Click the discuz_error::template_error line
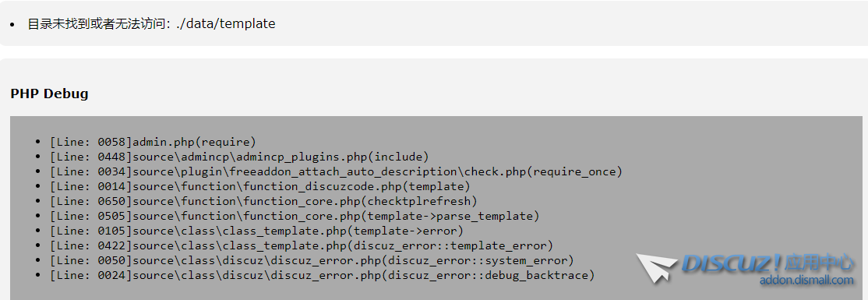 coord(301,245)
